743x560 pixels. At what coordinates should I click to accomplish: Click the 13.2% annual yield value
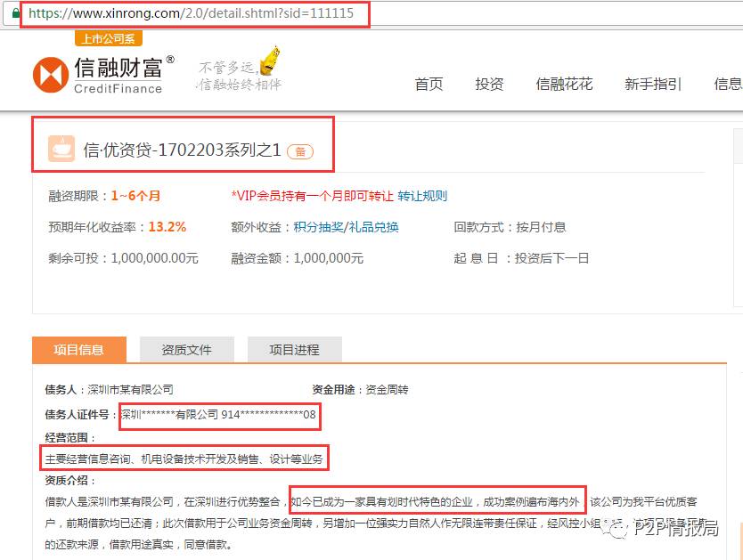click(x=167, y=227)
